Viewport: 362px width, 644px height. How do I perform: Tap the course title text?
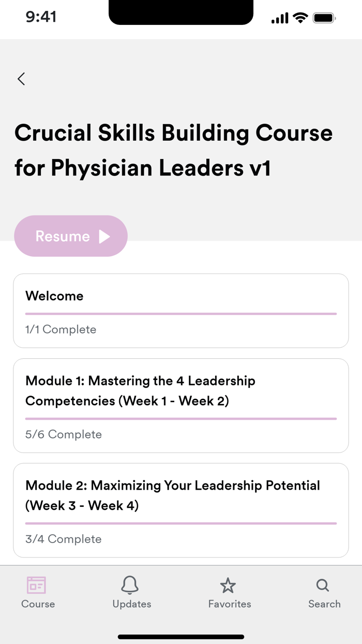pyautogui.click(x=174, y=150)
